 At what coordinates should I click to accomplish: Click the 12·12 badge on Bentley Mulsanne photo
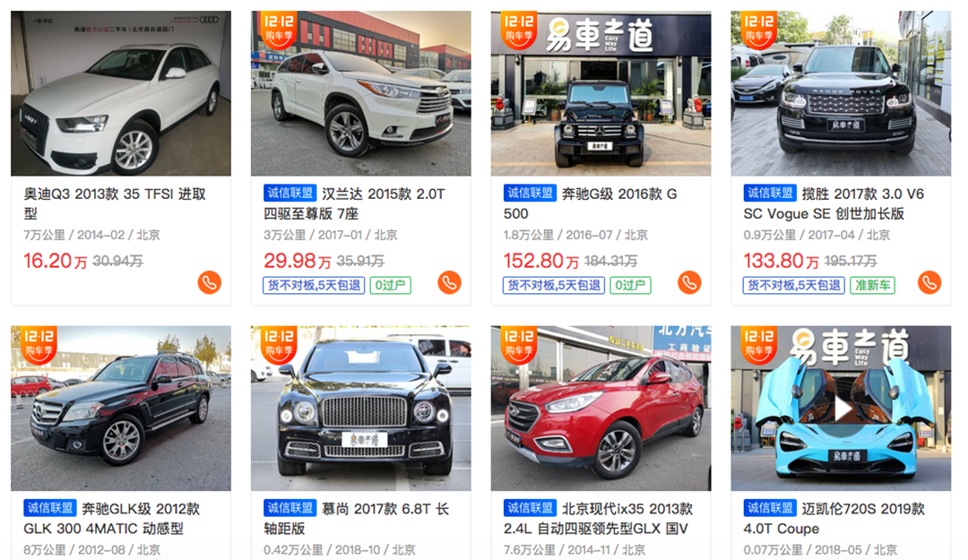(x=279, y=344)
